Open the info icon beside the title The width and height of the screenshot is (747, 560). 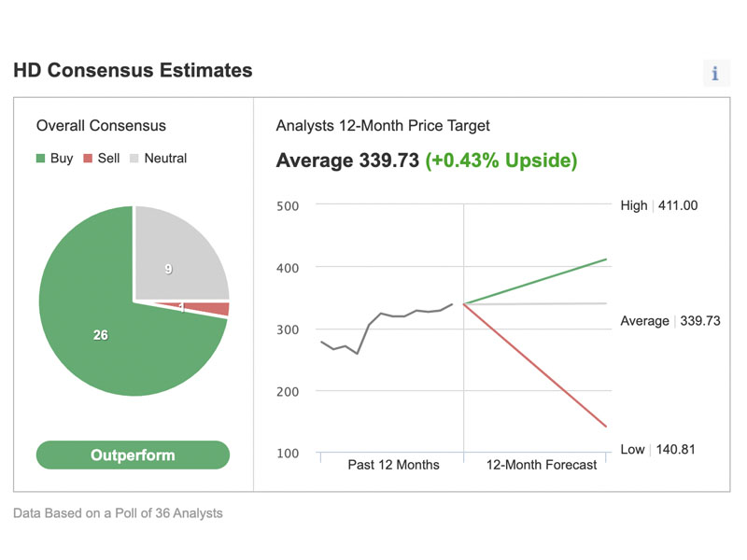click(x=715, y=74)
